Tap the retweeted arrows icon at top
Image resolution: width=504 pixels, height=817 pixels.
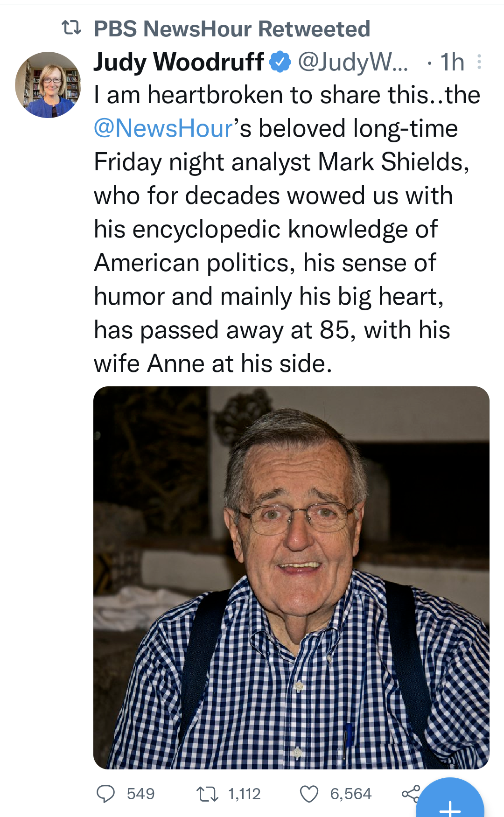[x=71, y=28]
